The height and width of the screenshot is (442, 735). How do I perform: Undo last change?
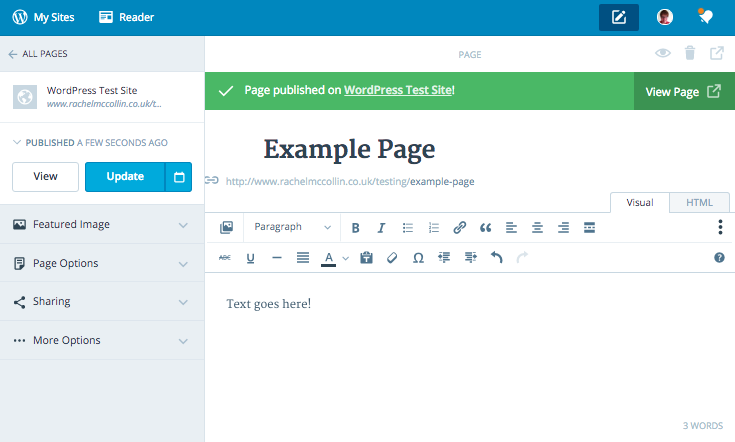(496, 257)
